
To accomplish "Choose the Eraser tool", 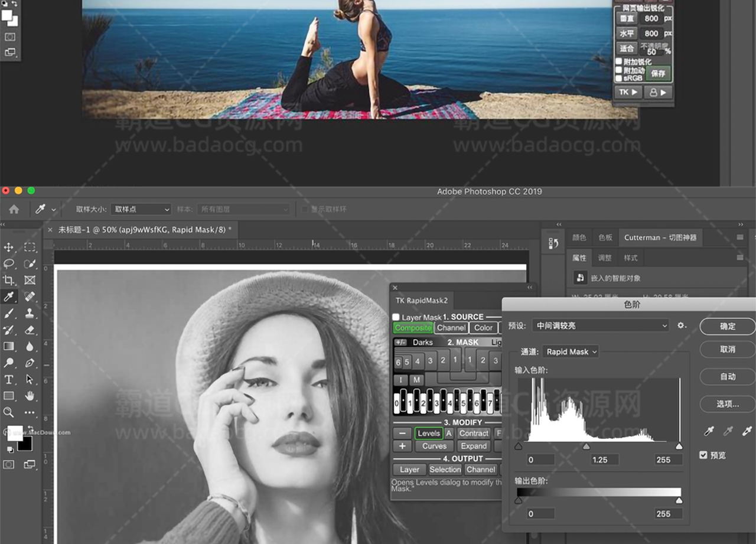I will point(30,330).
